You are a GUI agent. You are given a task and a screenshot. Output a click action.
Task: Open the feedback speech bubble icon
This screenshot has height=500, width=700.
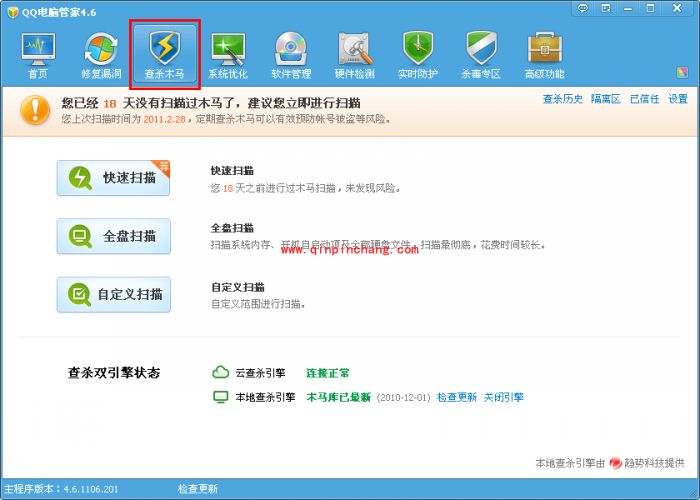583,8
